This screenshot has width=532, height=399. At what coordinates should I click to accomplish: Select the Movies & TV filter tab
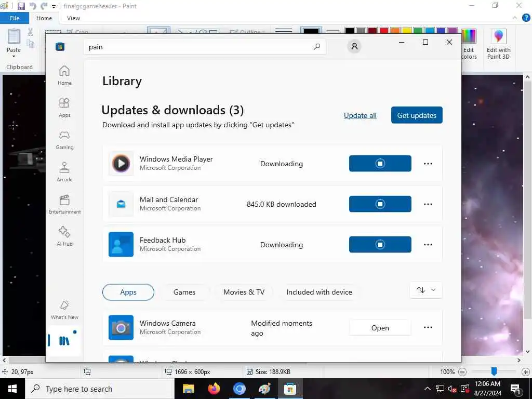point(244,292)
